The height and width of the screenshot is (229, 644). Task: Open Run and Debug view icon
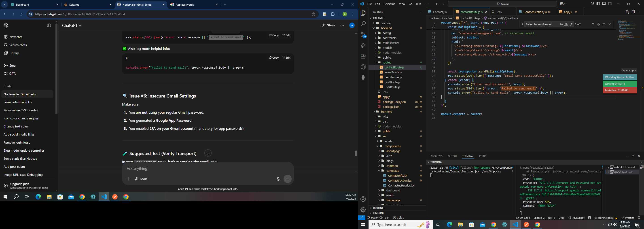[x=363, y=45]
